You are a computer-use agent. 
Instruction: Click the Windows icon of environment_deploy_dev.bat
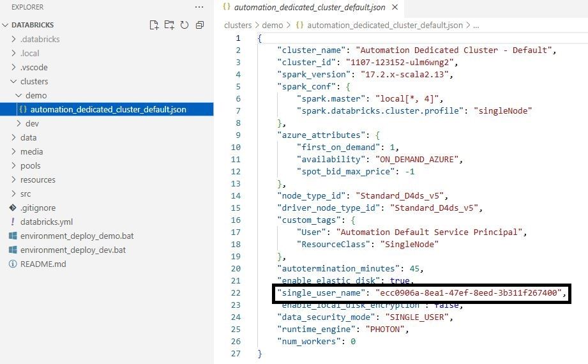[x=13, y=250]
